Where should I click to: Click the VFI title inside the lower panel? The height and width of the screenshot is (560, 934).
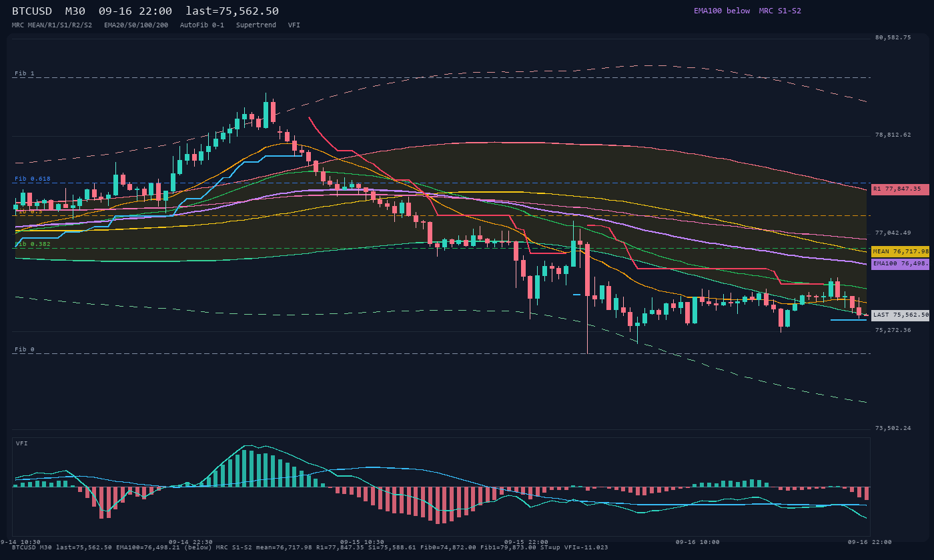[22, 443]
